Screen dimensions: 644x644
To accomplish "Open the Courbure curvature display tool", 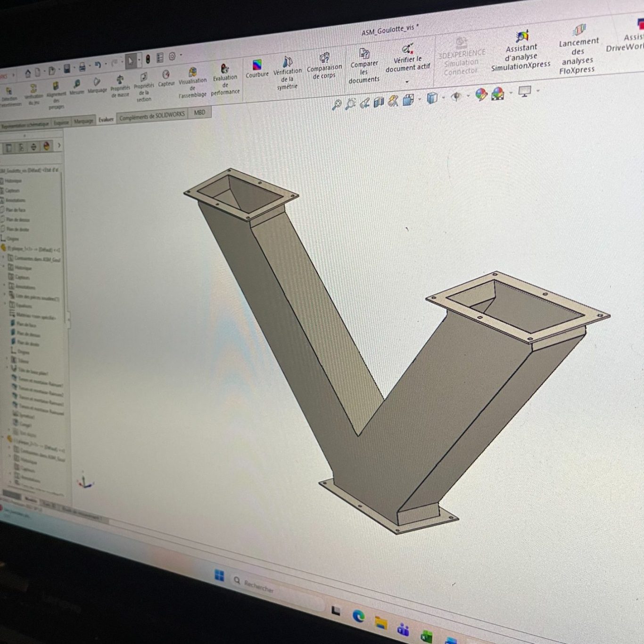I will 257,68.
